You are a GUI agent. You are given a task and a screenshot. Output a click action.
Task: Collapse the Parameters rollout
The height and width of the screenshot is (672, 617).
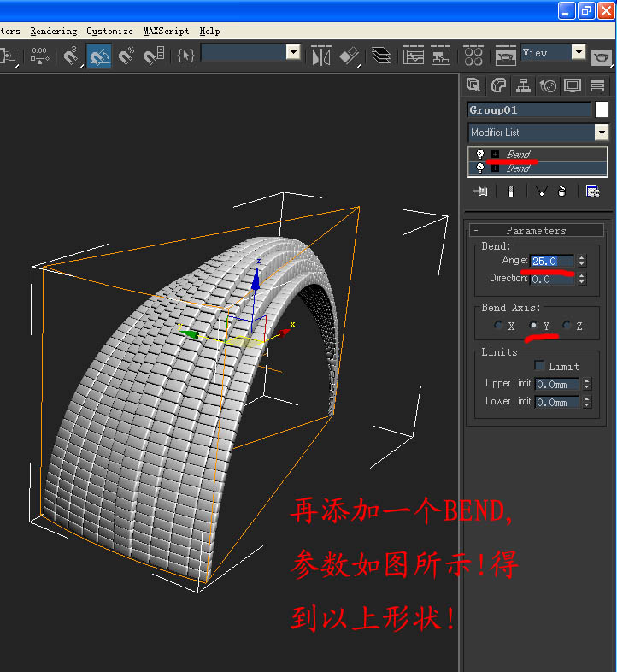click(x=537, y=231)
